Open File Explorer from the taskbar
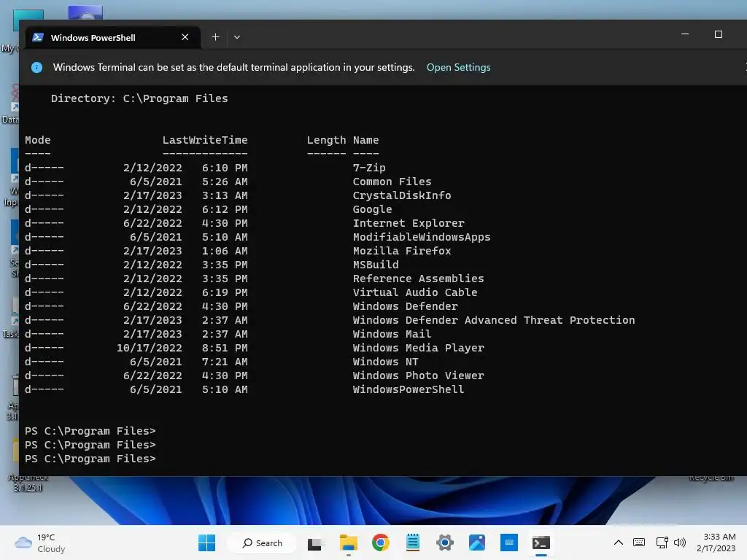Viewport: 747px width, 560px height. click(x=348, y=542)
